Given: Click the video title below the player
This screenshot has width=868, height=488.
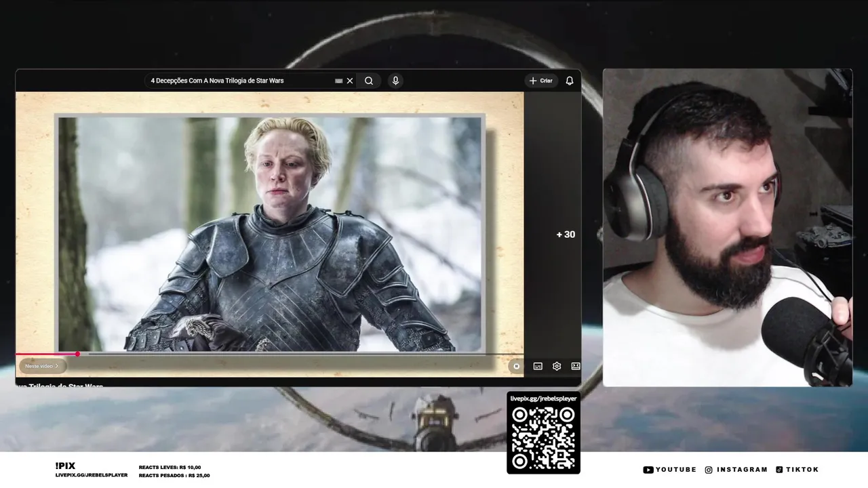Looking at the screenshot, I should pyautogui.click(x=60, y=386).
